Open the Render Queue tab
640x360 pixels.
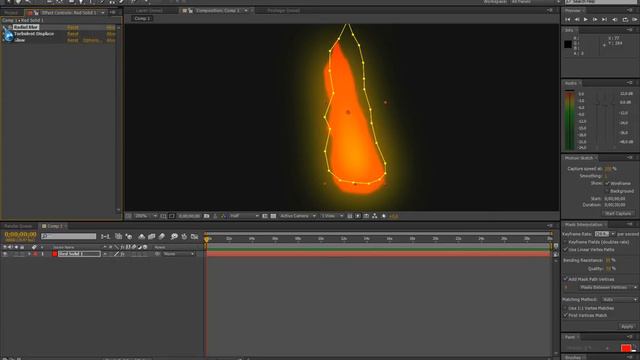tap(18, 226)
